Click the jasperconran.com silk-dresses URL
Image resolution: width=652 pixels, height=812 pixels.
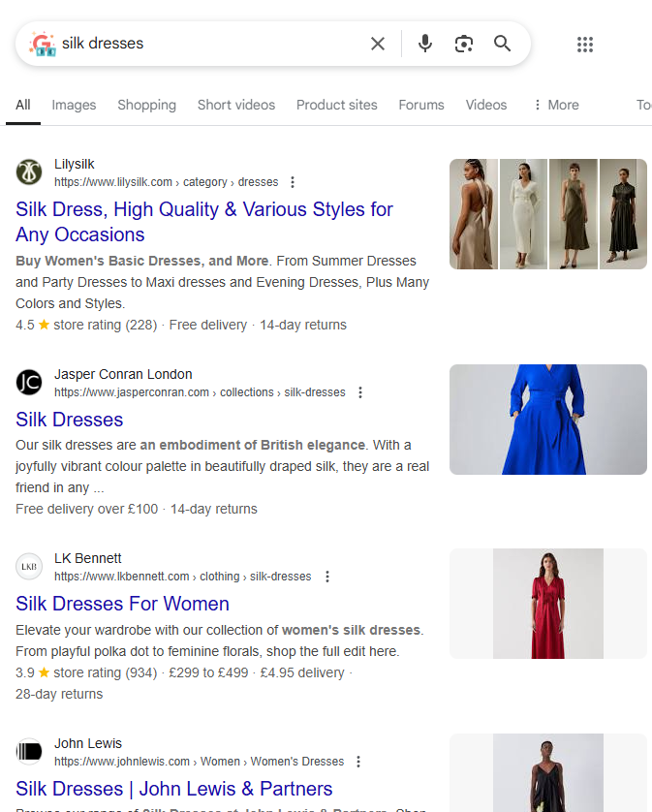tap(200, 392)
